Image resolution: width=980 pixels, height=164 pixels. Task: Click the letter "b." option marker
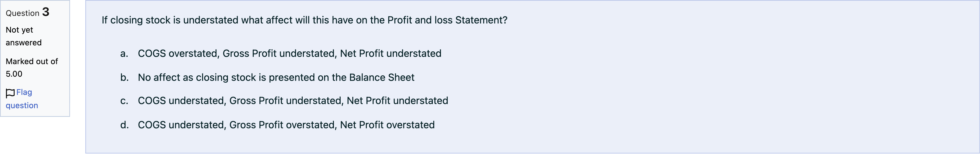pos(124,78)
